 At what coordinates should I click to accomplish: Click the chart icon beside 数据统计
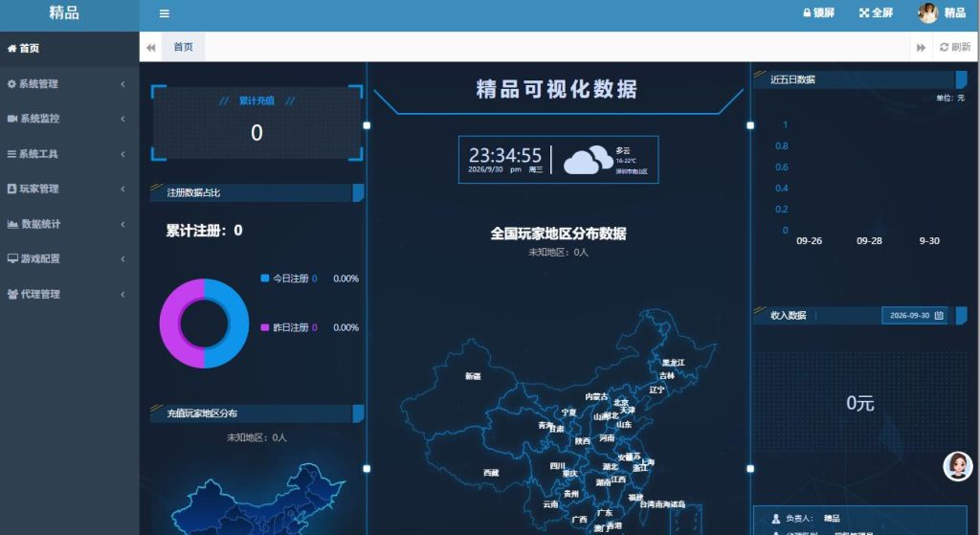(12, 224)
